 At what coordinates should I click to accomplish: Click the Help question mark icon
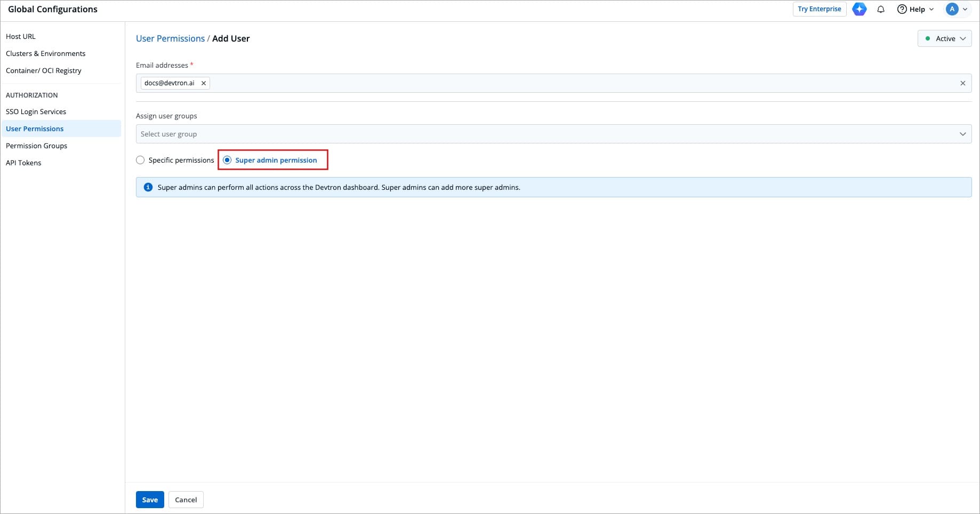click(902, 9)
